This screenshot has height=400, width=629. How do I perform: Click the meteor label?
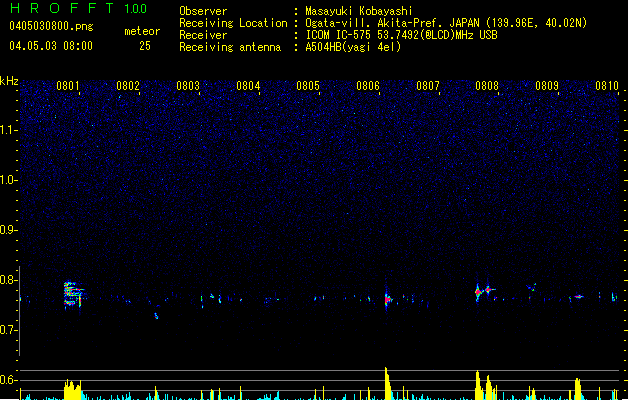(142, 31)
